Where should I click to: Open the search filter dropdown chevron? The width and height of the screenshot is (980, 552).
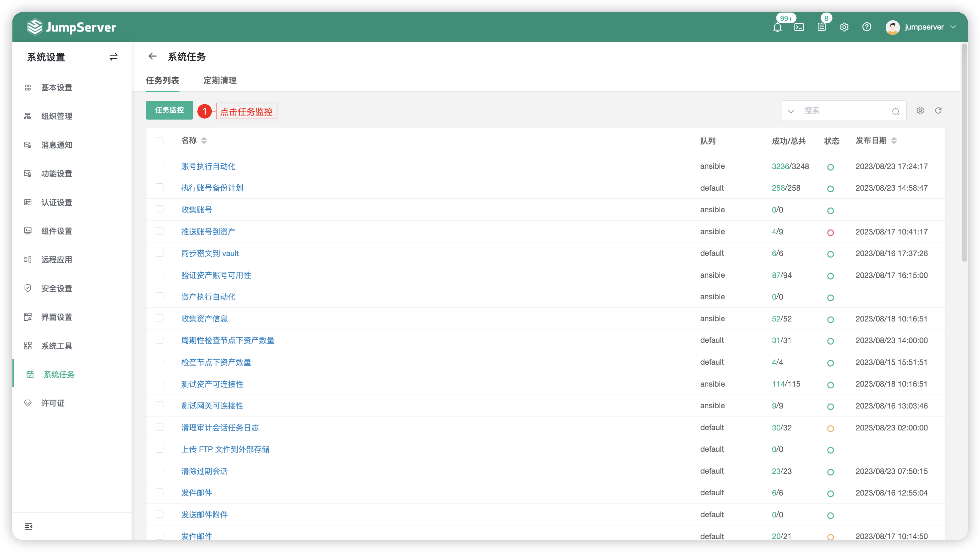(x=791, y=111)
